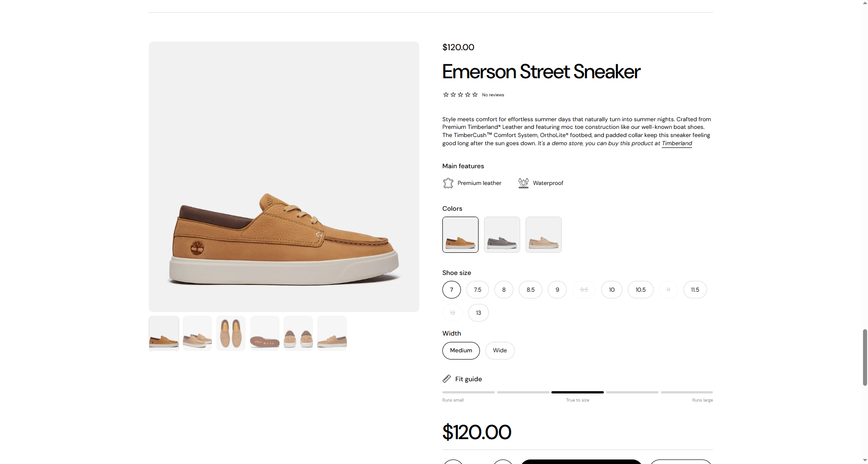Pick shoe size 10.5

(x=640, y=290)
